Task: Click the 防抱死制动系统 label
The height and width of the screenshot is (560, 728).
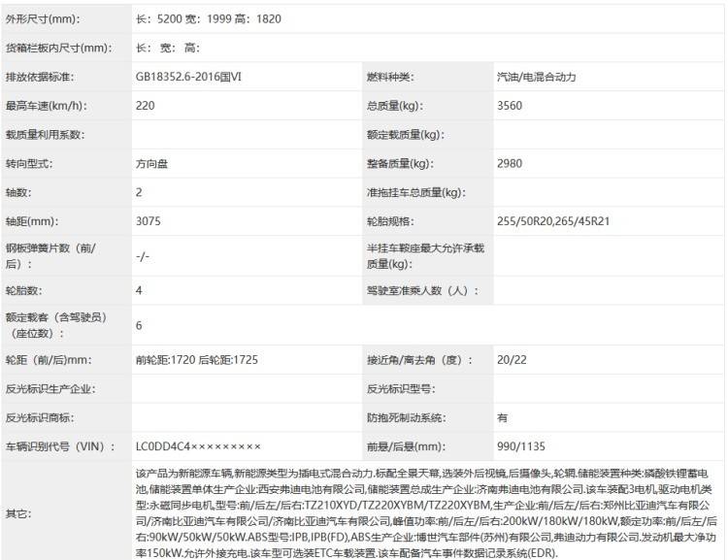Action: 407,417
